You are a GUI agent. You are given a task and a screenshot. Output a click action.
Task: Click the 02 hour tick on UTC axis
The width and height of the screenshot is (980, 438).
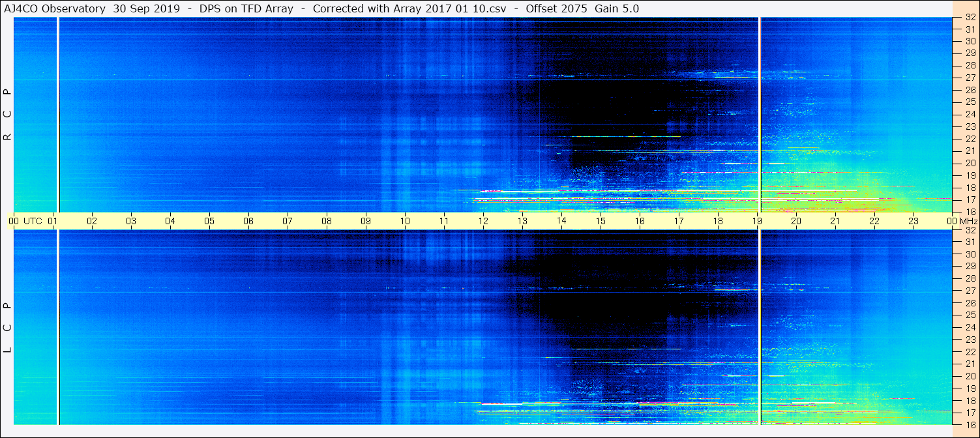coord(92,221)
